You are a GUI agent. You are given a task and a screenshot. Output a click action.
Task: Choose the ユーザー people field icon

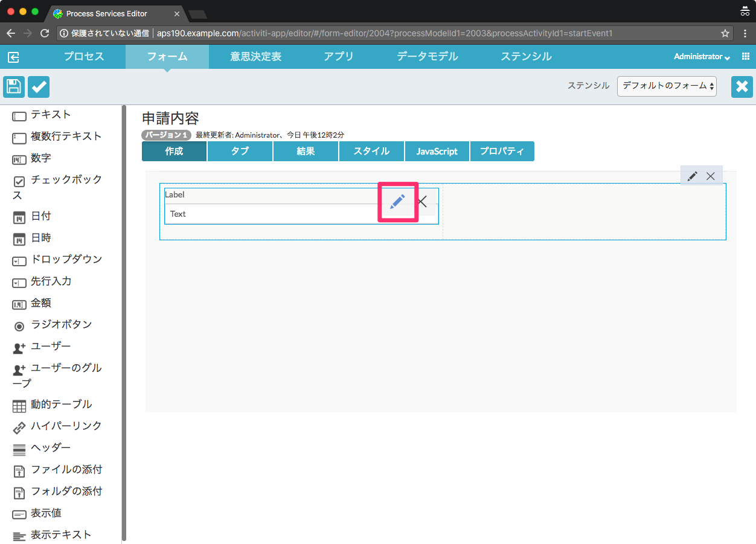pyautogui.click(x=19, y=348)
